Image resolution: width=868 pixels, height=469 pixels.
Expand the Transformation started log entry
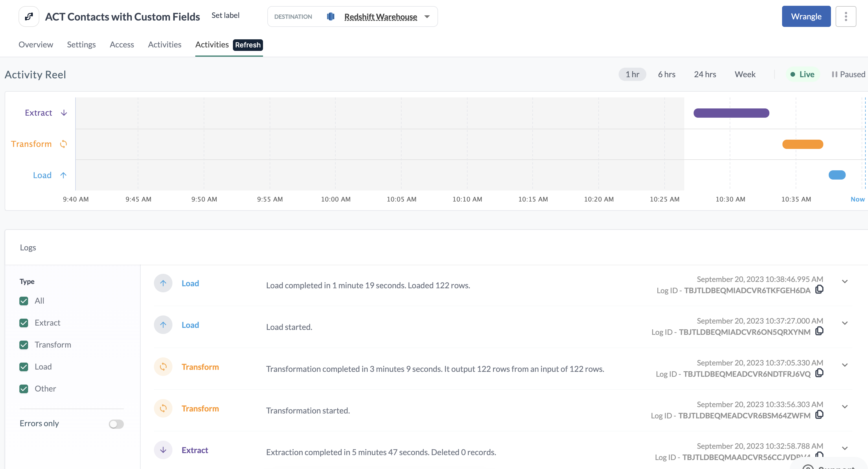pos(844,407)
